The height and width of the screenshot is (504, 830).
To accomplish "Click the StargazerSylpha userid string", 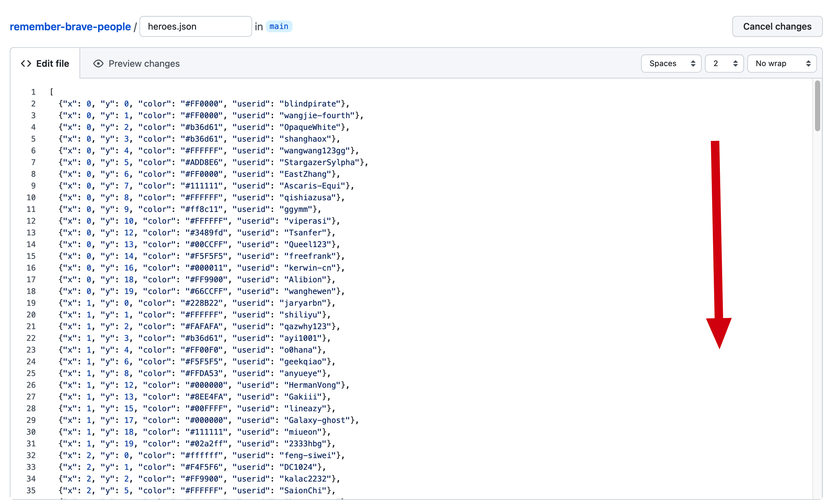I will (x=319, y=162).
